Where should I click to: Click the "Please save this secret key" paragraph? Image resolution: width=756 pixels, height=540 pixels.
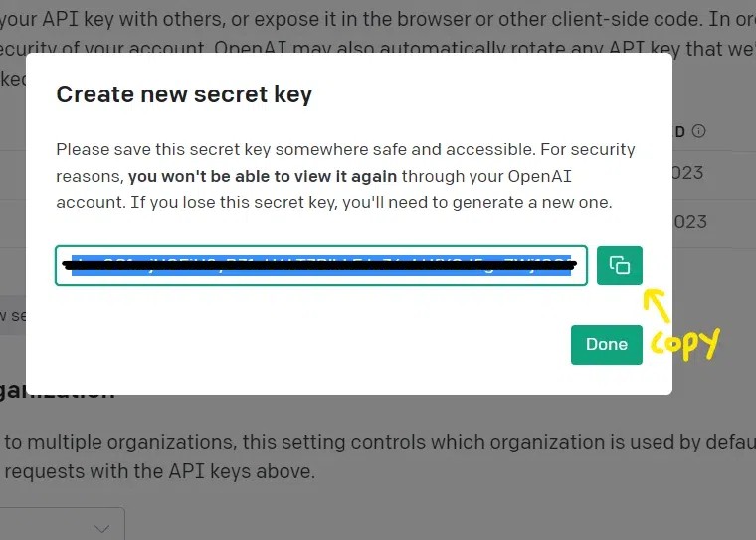tap(345, 176)
